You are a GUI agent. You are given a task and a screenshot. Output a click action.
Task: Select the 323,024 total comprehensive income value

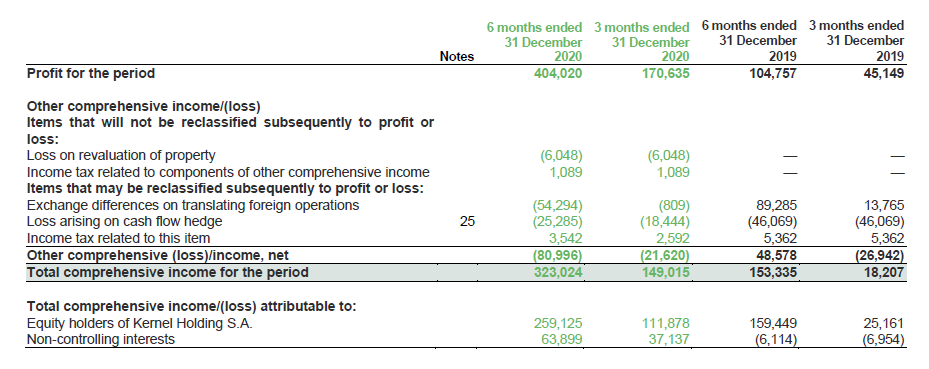tap(559, 272)
